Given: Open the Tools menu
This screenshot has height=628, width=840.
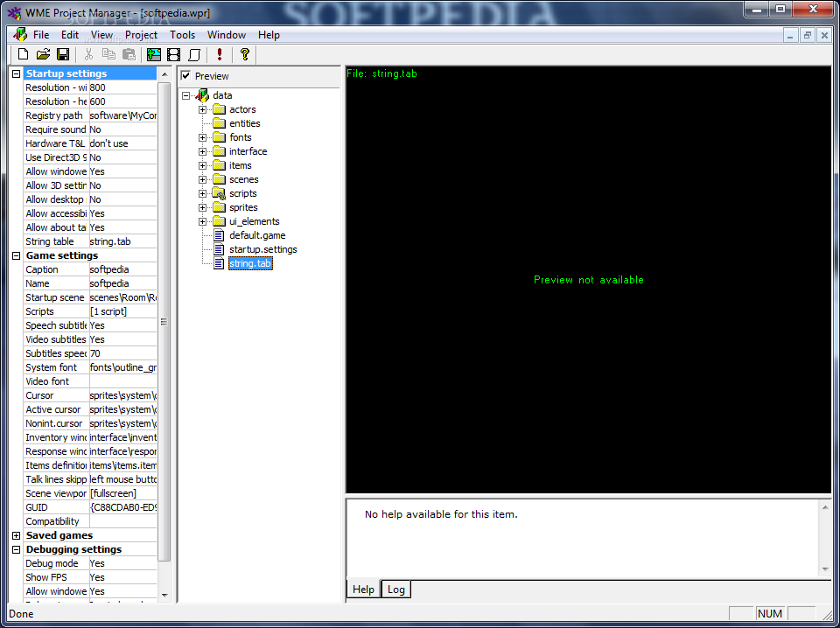Looking at the screenshot, I should click(x=182, y=35).
